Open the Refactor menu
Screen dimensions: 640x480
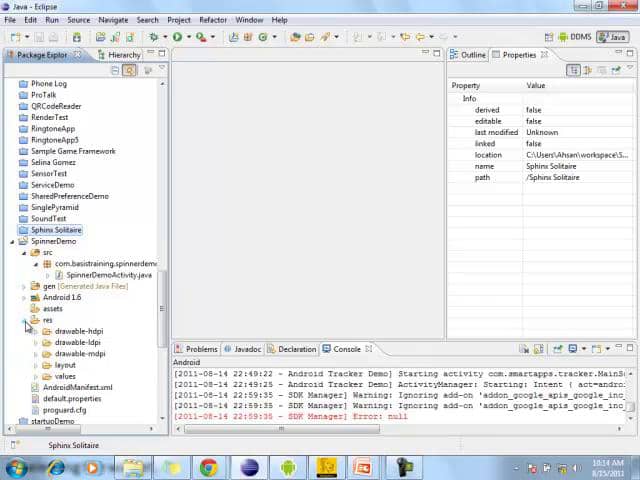point(212,19)
